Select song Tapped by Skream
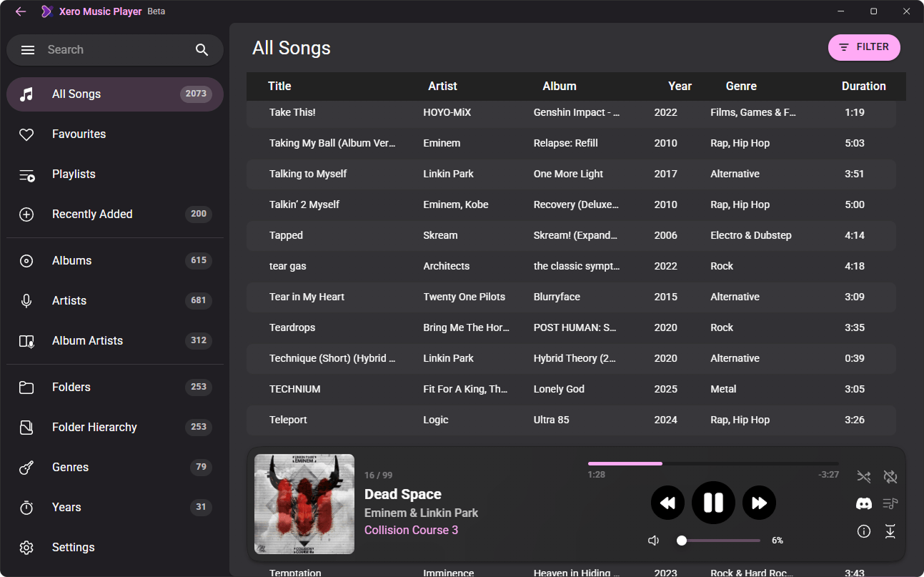Viewport: 924px width, 577px height. 571,235
